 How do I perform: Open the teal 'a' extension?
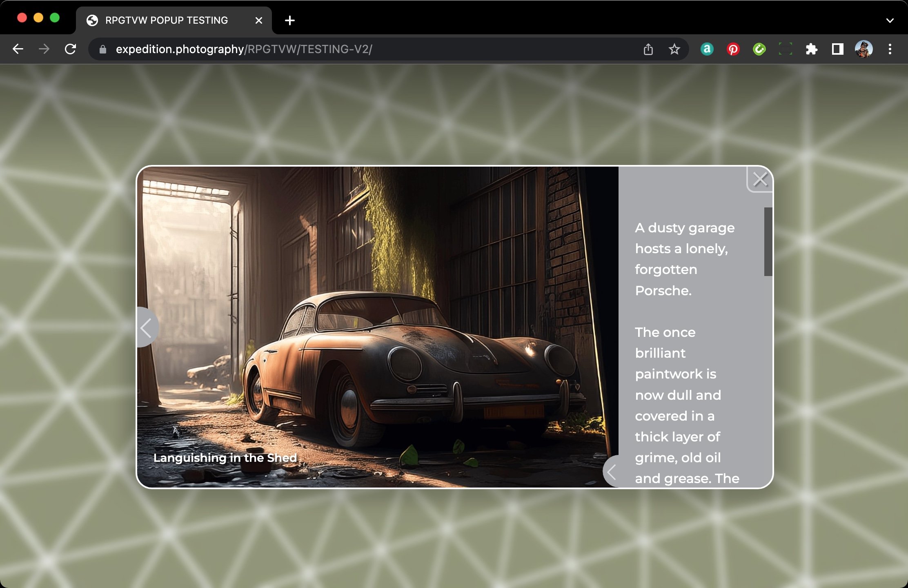coord(707,49)
